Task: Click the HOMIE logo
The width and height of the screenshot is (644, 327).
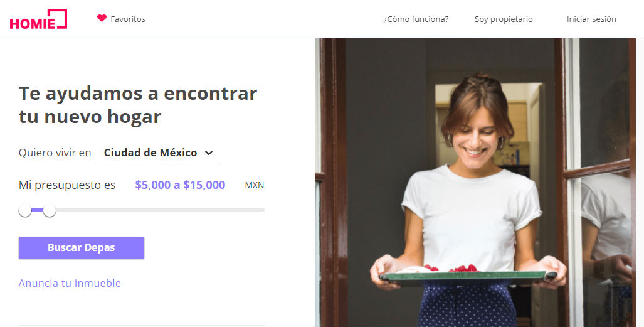Action: coord(38,19)
